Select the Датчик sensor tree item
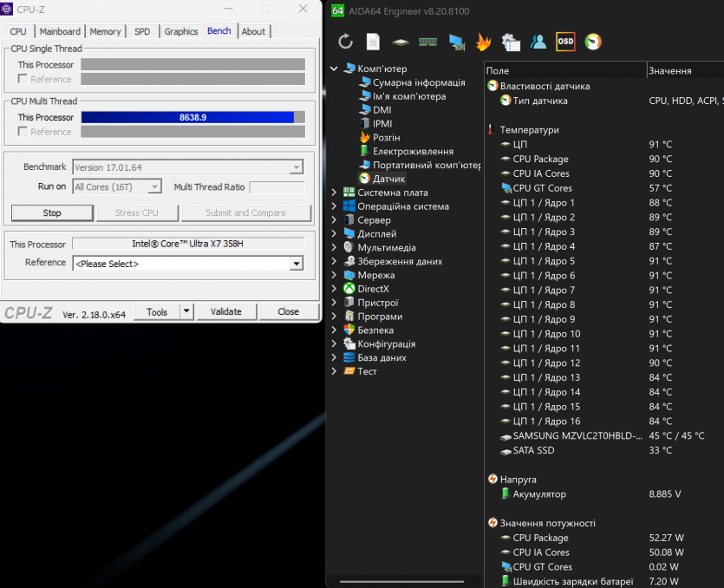 388,179
